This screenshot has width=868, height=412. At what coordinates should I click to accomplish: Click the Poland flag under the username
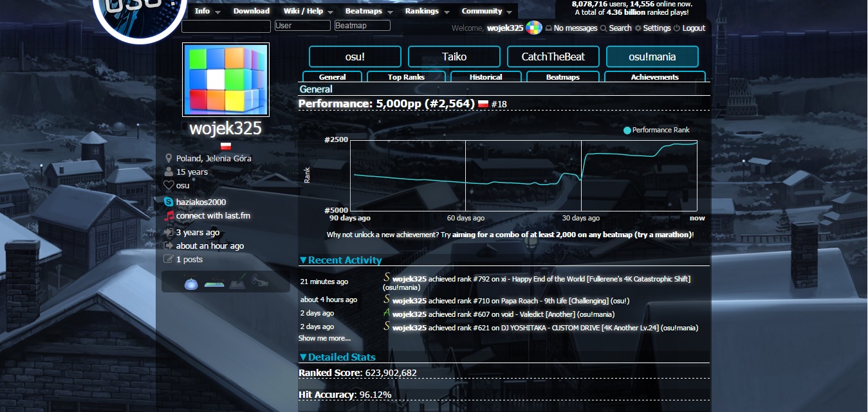coord(226,146)
